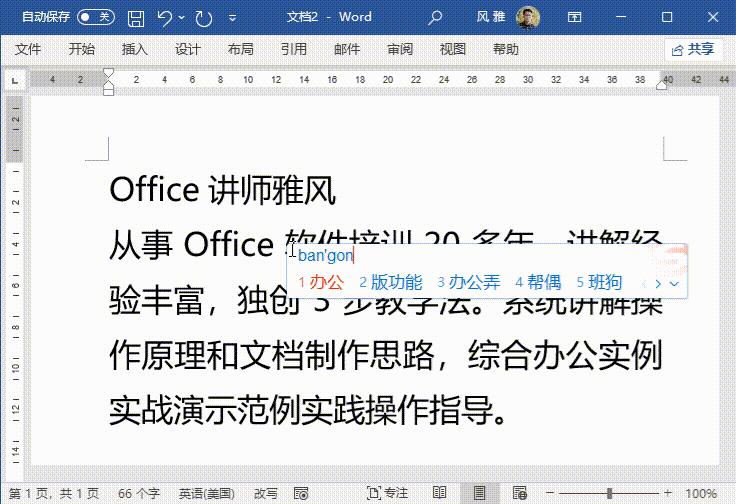Click the line 实战演示范例实践操作指导。
This screenshot has width=736, height=504.
click(x=308, y=410)
